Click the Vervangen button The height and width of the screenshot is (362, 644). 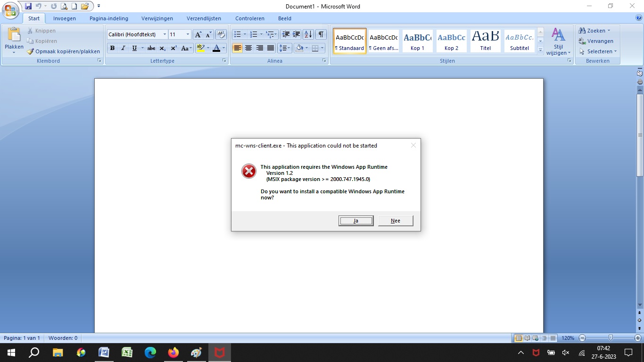click(596, 41)
